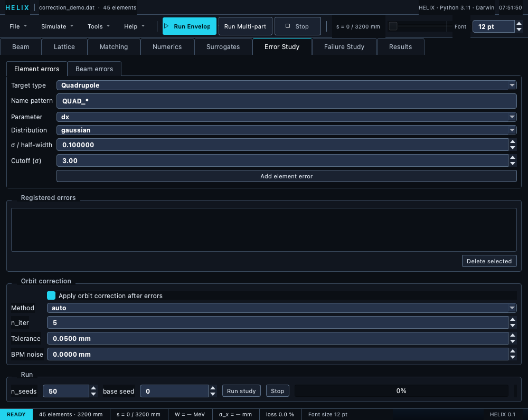This screenshot has width=528, height=420.
Task: Click the Registered errors list area
Action: (x=263, y=230)
